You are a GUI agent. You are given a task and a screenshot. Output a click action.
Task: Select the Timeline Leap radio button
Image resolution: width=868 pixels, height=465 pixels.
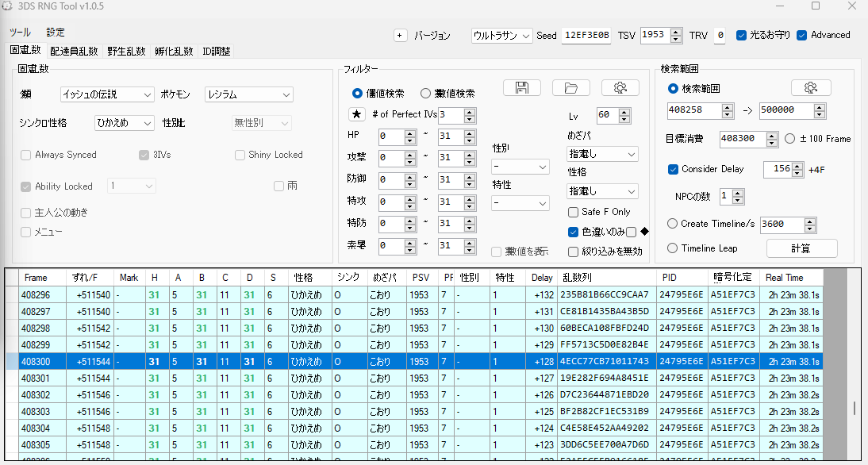pos(673,248)
